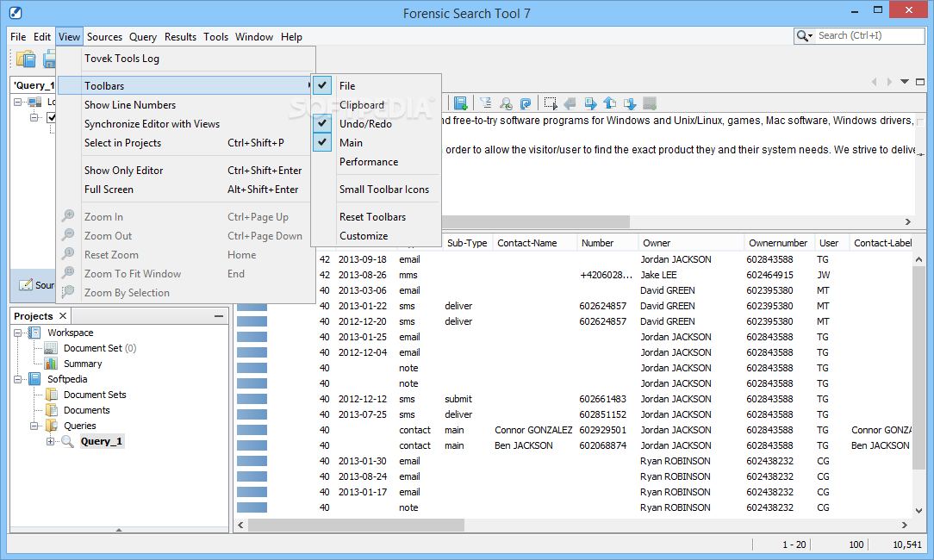Click the Documents folder icon
934x560 pixels.
point(52,410)
